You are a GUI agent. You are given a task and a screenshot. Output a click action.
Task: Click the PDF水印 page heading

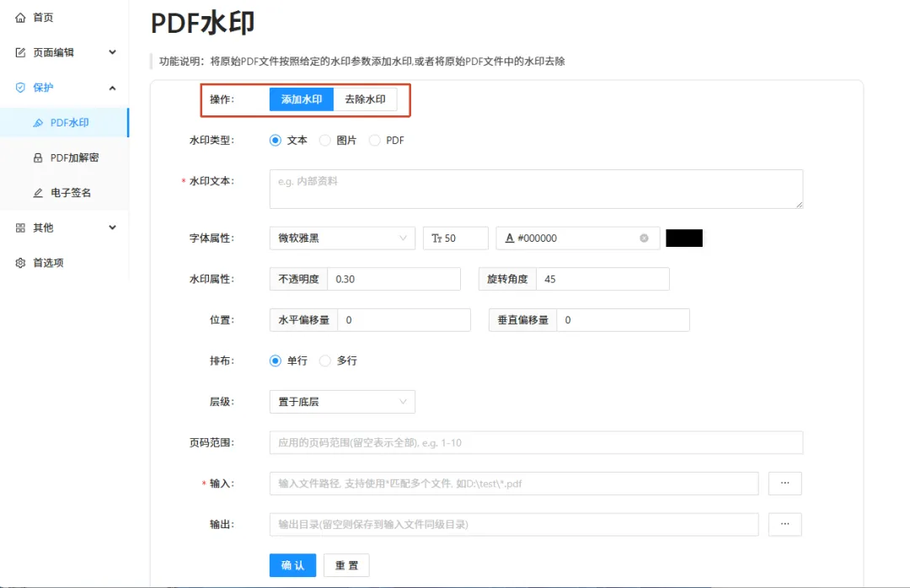202,24
